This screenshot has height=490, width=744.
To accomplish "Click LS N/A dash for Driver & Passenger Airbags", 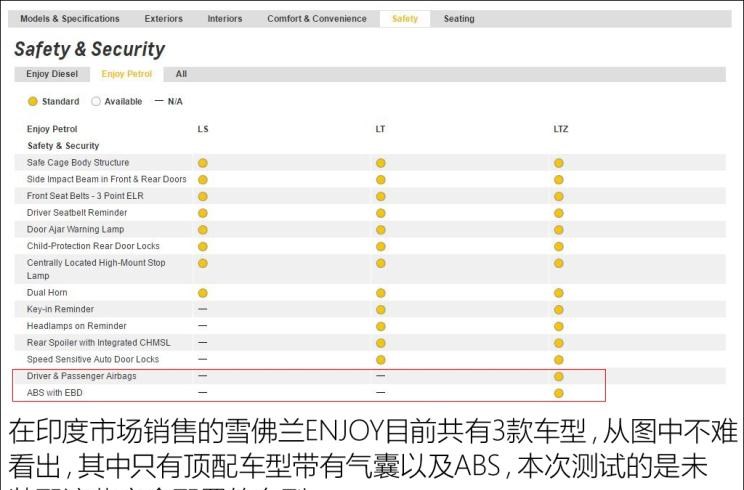I will coord(203,376).
